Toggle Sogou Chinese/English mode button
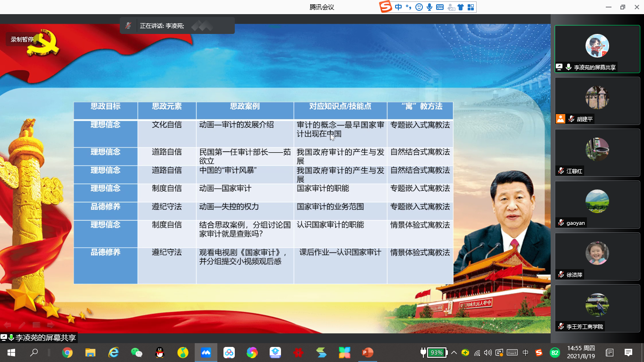 pos(398,7)
